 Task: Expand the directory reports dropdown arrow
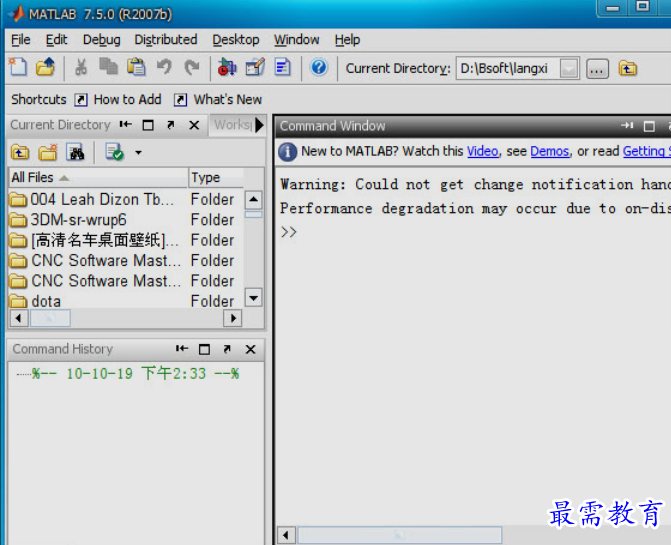(138, 152)
